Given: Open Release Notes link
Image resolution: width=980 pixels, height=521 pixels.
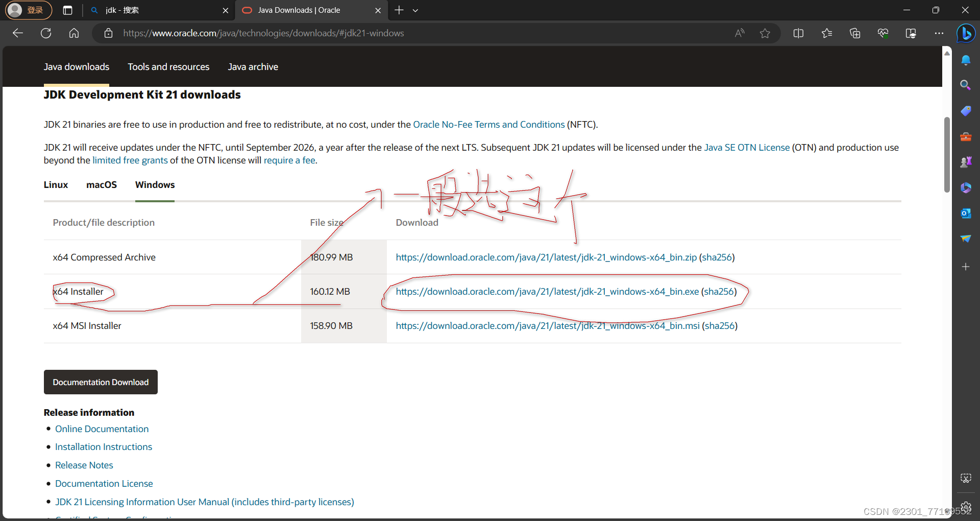Looking at the screenshot, I should pos(84,465).
